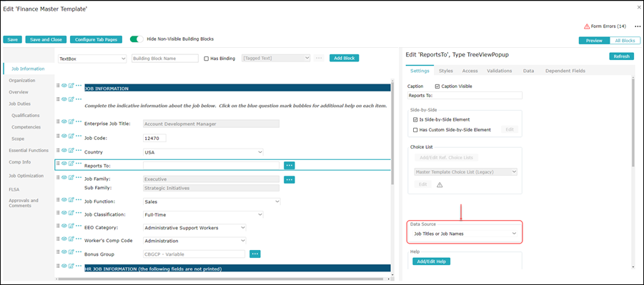
Task: Open the TextBox block type dropdown
Action: coord(92,59)
